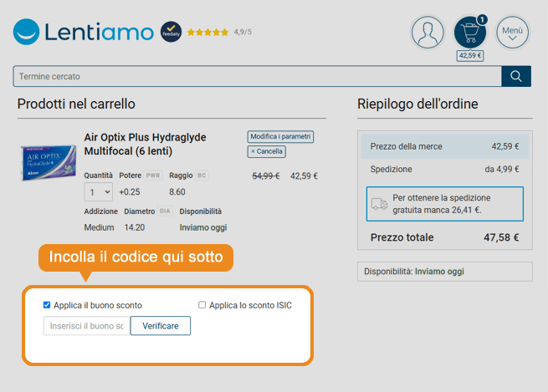Click the BC base curve info badge
This screenshot has height=392, width=548.
click(202, 176)
